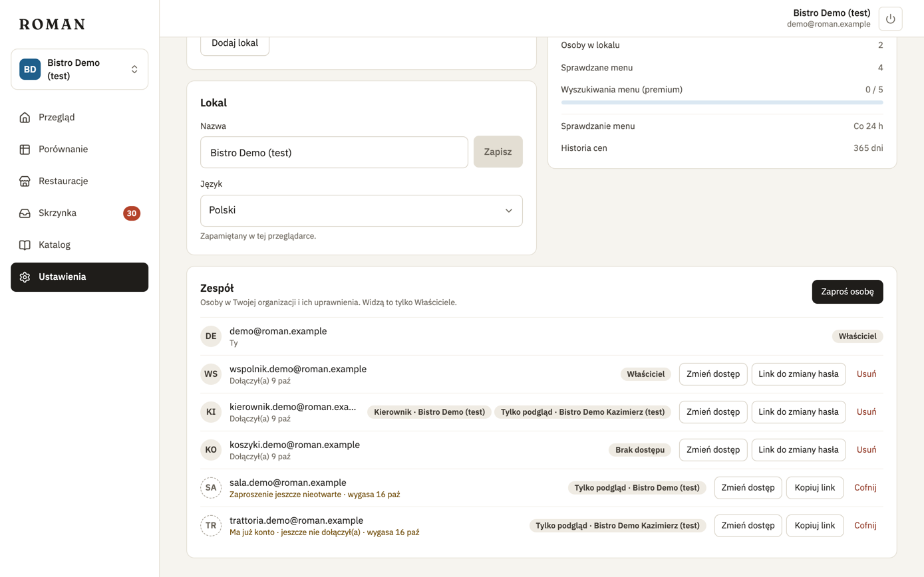Click the Nazwa input field
Screen dimensions: 924x577
[334, 153]
